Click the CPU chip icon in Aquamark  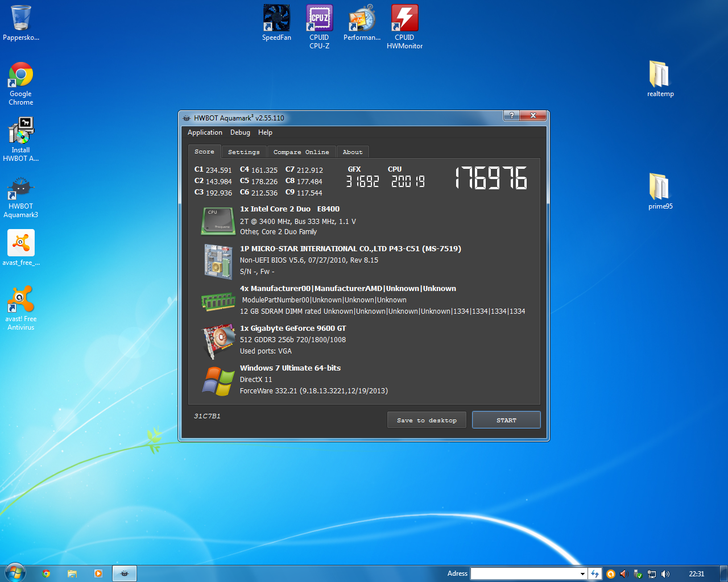[x=218, y=221]
